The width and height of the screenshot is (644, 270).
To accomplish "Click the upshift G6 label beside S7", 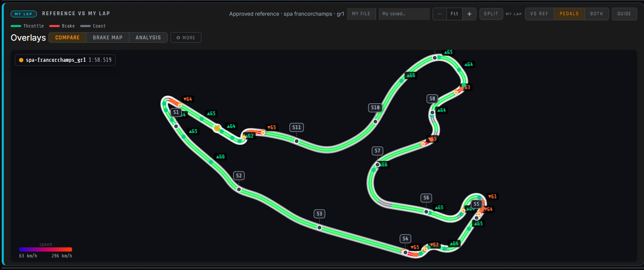I will [383, 165].
